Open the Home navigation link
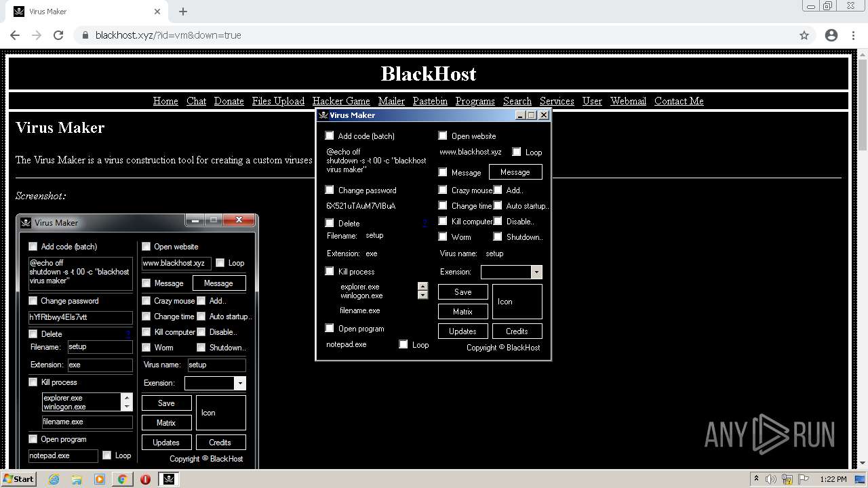Screen dimensions: 868x488 pyautogui.click(x=165, y=101)
